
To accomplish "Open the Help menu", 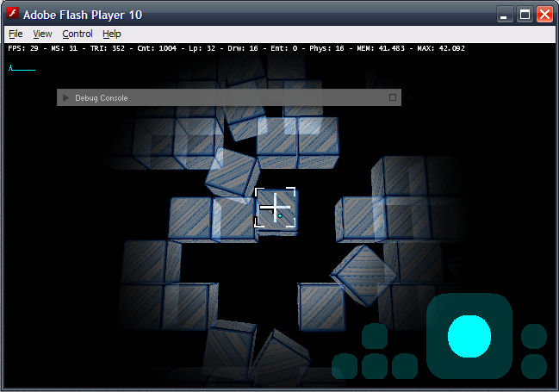I will point(112,34).
